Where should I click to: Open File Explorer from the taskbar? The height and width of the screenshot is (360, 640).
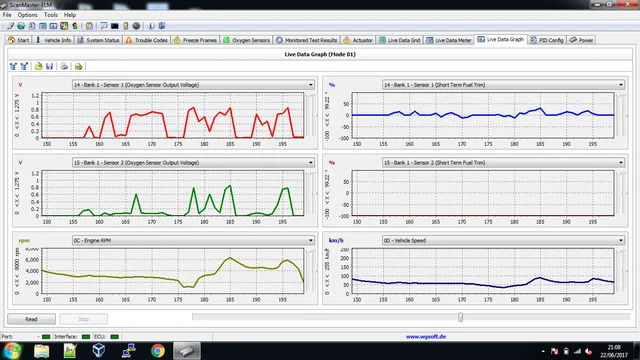(42, 351)
